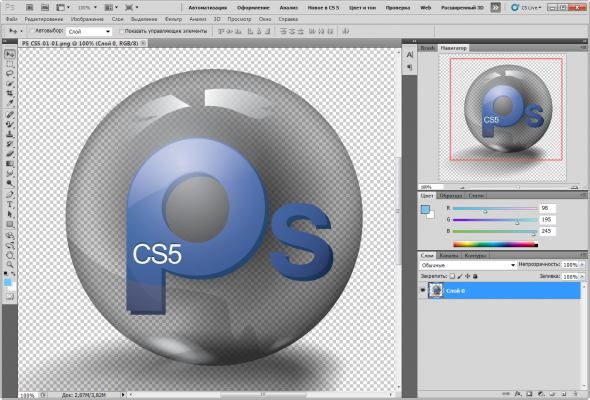Select the Zoom tool in the toolbox

tap(10, 265)
